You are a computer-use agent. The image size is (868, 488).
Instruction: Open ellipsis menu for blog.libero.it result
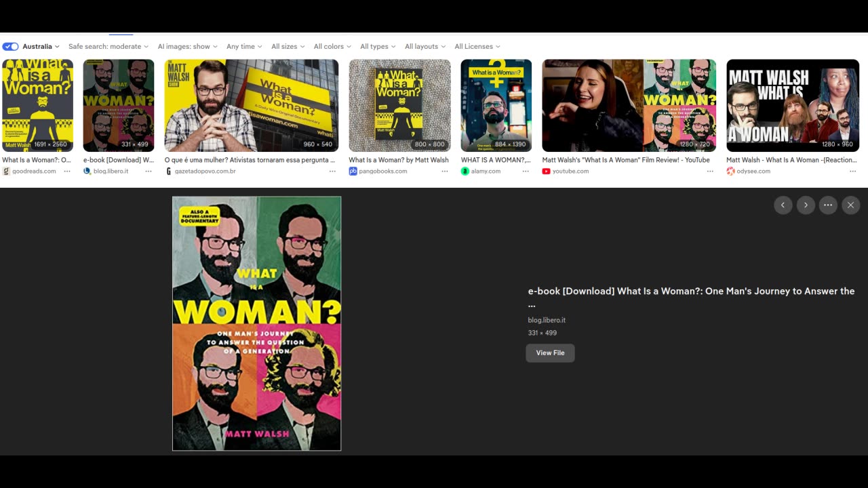coord(148,171)
